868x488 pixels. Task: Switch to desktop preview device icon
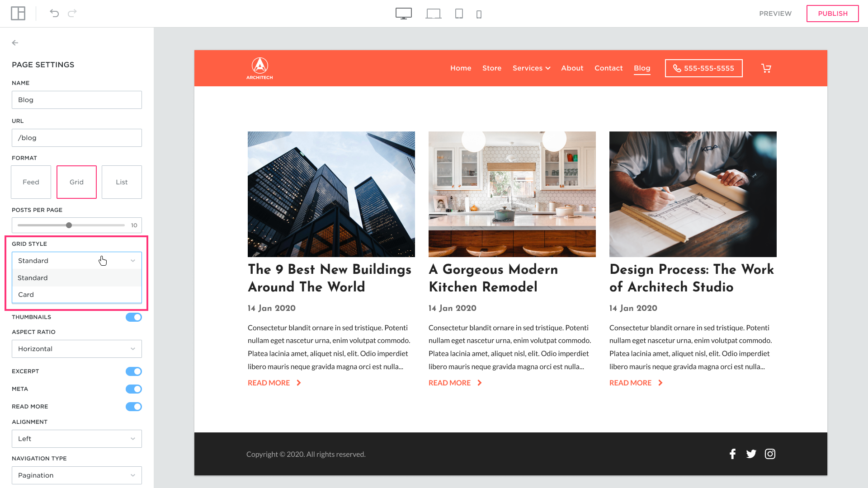[x=403, y=14]
